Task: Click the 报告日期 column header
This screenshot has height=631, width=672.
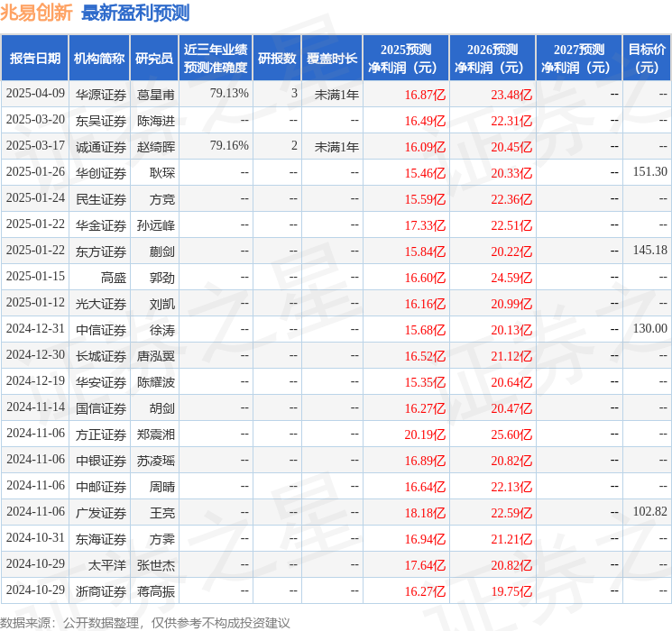Action: coord(34,59)
